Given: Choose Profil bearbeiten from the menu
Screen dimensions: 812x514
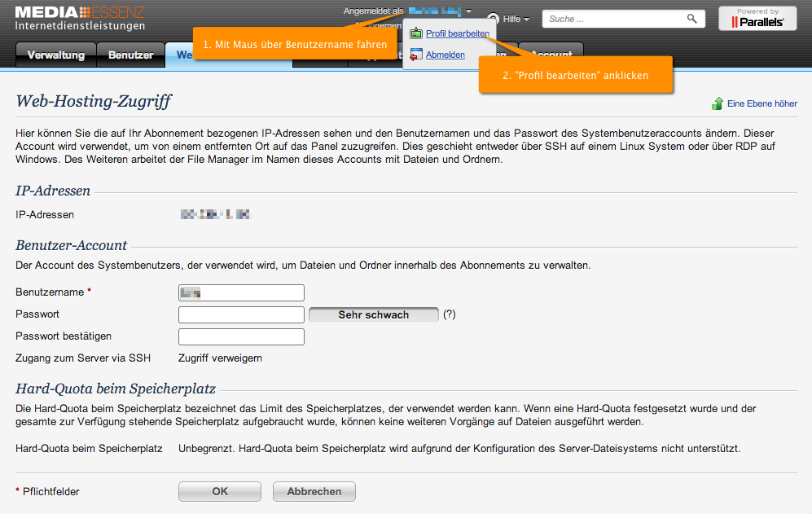Looking at the screenshot, I should 457,33.
